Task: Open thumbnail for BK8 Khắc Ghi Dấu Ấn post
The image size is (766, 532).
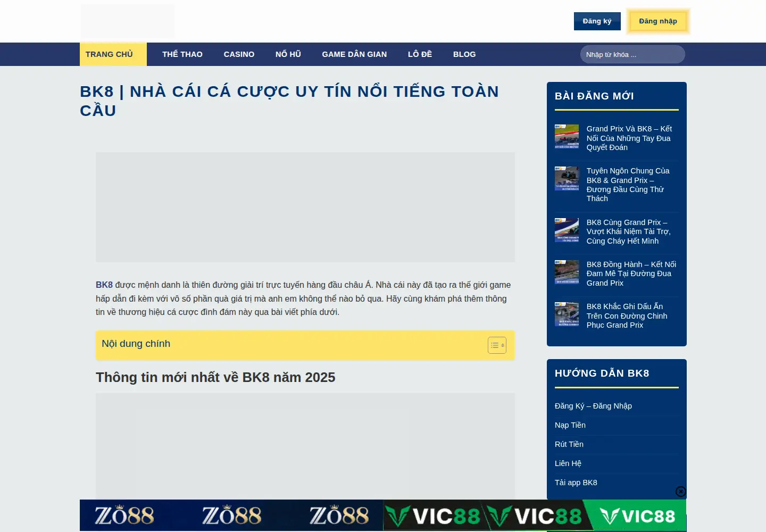Action: pos(567,314)
